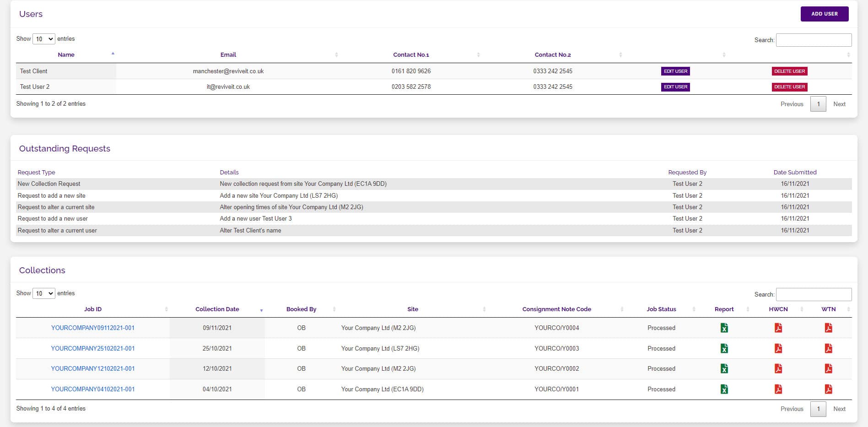Open HWCN PDF for consignment YOURCO/Y0003
This screenshot has height=427, width=868.
pyautogui.click(x=778, y=348)
